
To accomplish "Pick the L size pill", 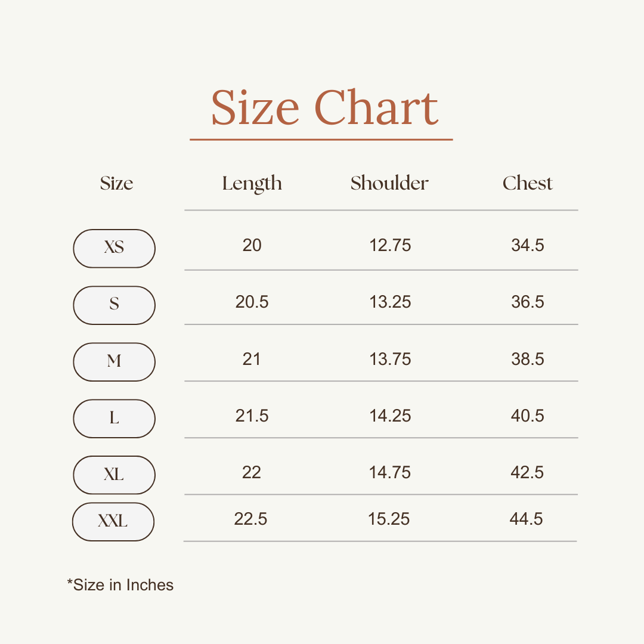I will (x=114, y=418).
